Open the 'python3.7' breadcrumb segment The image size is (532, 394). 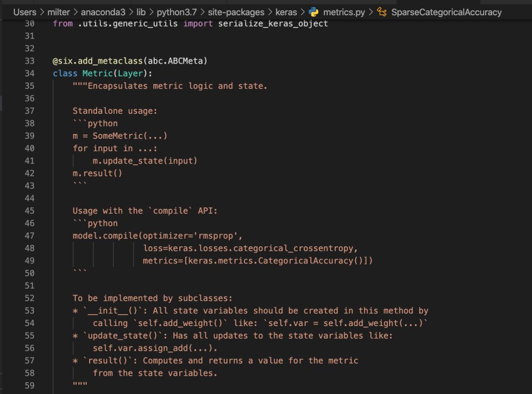click(x=176, y=12)
